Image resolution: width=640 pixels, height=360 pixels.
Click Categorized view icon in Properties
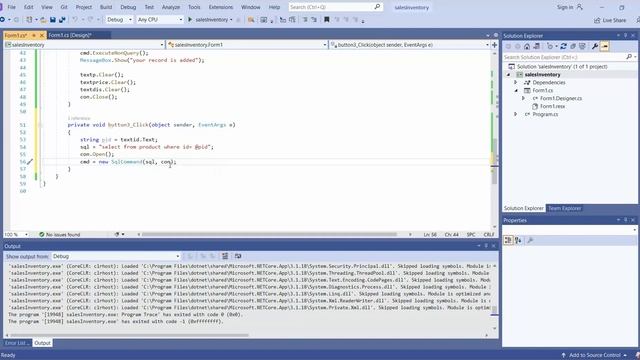(x=508, y=240)
